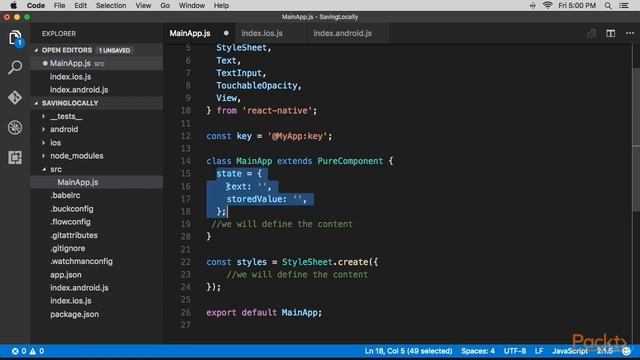640x360 pixels.
Task: Open the Source Control git view
Action: pyautogui.click(x=15, y=98)
